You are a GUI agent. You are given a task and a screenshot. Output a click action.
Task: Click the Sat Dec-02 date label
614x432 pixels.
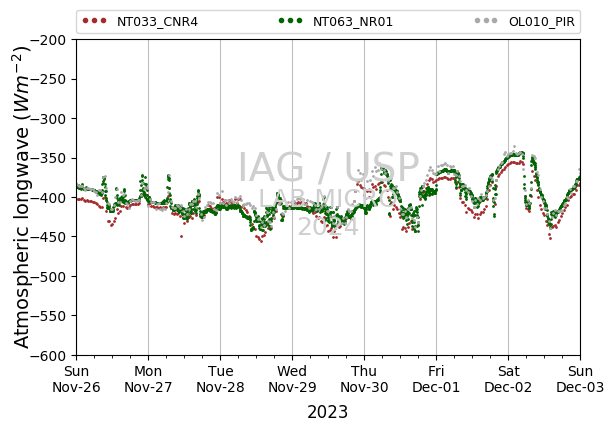508,379
